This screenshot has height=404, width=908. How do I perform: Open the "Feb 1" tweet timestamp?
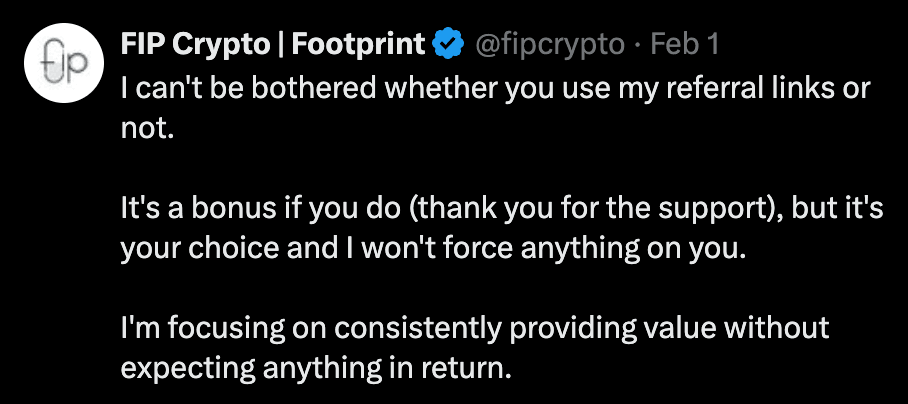[x=684, y=44]
